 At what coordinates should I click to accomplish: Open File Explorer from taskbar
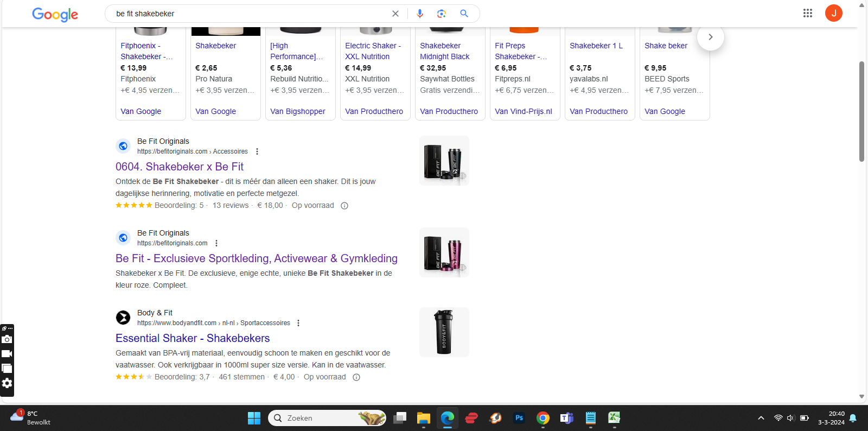[x=424, y=418]
